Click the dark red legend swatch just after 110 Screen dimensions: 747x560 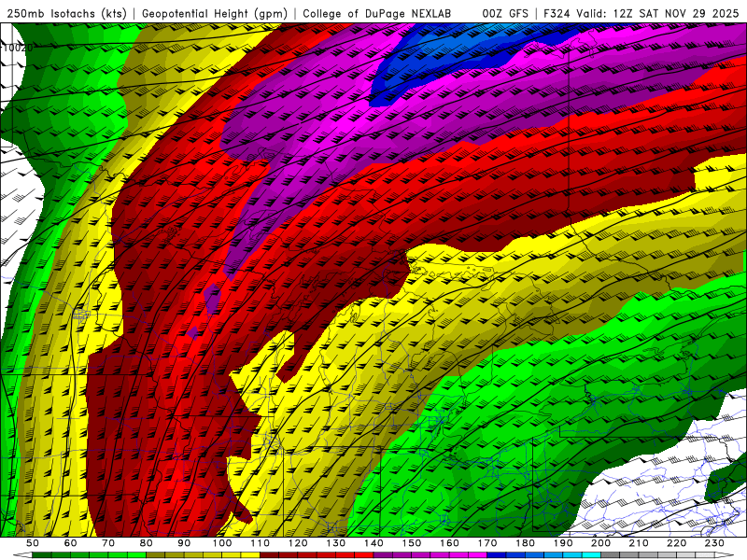click(x=269, y=555)
